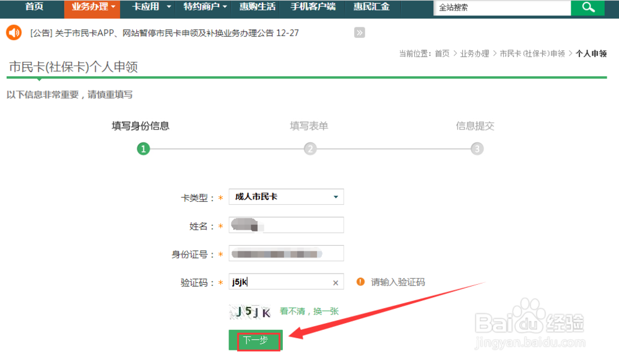Click 个人申领 in the breadcrumb
Screen dimensions: 619x364
591,53
